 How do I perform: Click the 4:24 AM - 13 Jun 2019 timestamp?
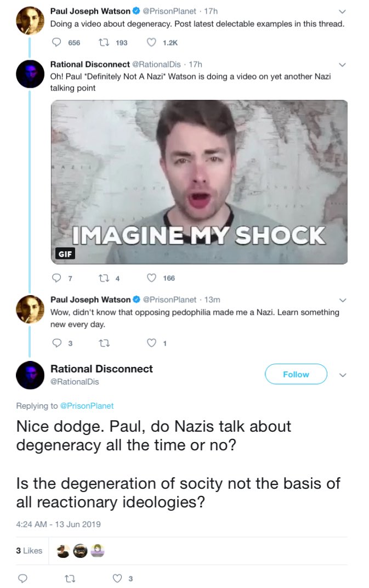click(x=58, y=524)
